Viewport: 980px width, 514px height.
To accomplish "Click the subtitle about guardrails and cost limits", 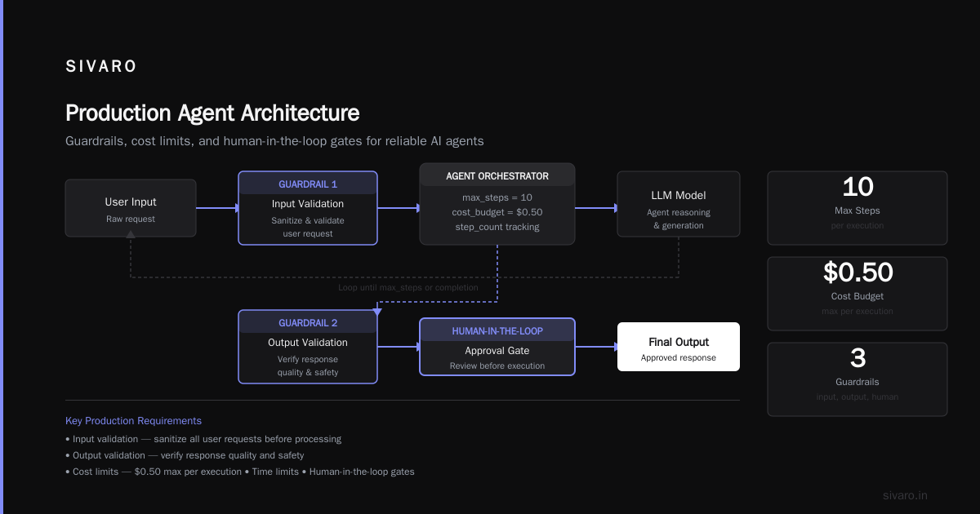I will point(274,141).
